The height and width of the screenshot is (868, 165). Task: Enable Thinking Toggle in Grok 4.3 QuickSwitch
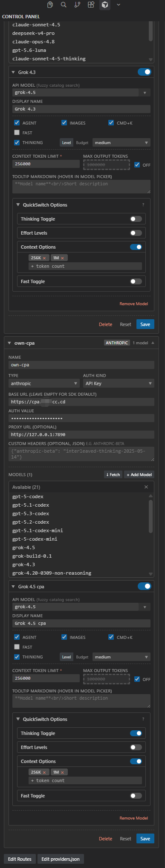136,219
